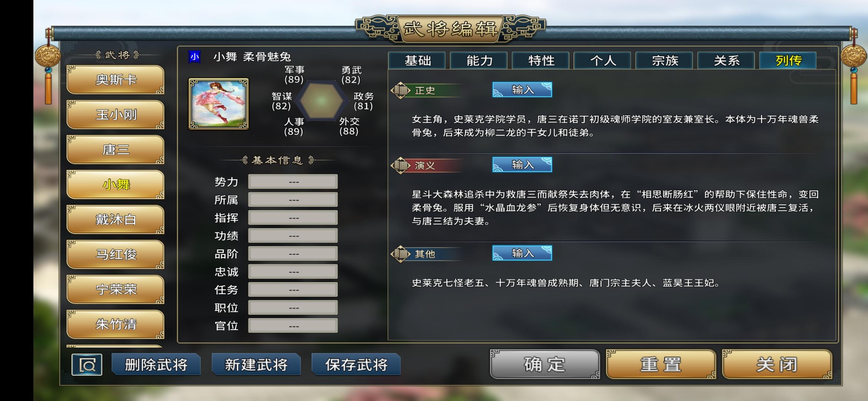This screenshot has height=401, width=868.
Task: Click the 保存武将 button
Action: 356,365
